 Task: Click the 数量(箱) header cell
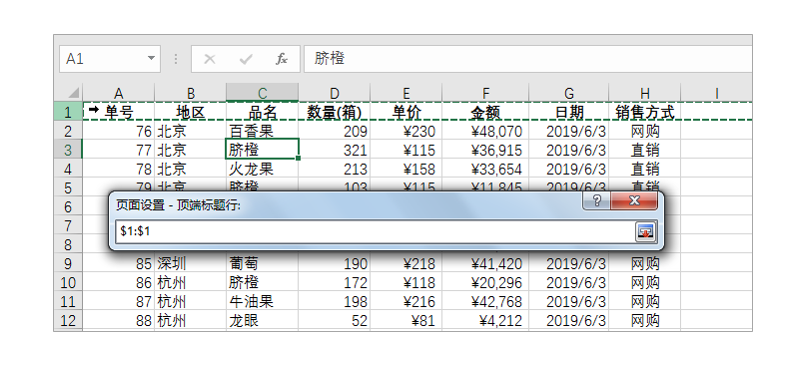coord(334,112)
